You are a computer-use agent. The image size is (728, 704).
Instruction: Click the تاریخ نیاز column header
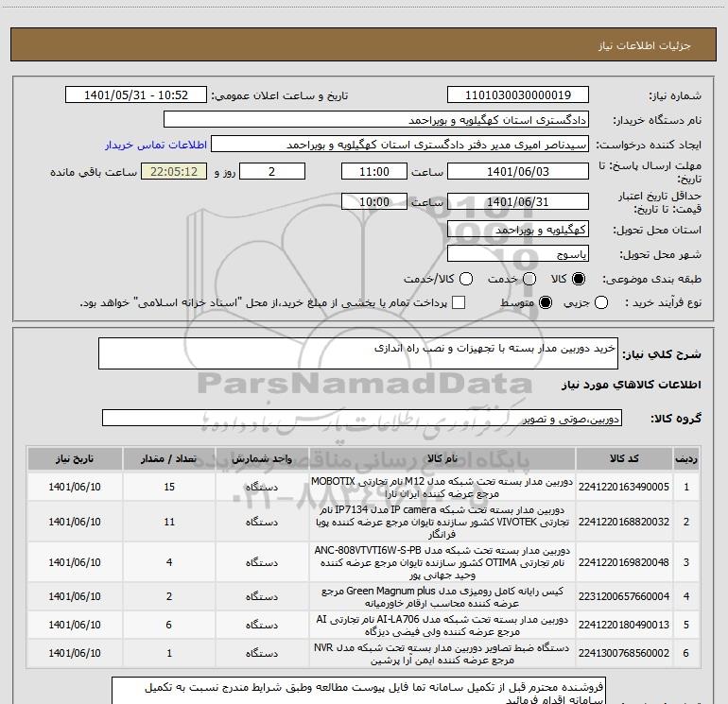pyautogui.click(x=75, y=459)
